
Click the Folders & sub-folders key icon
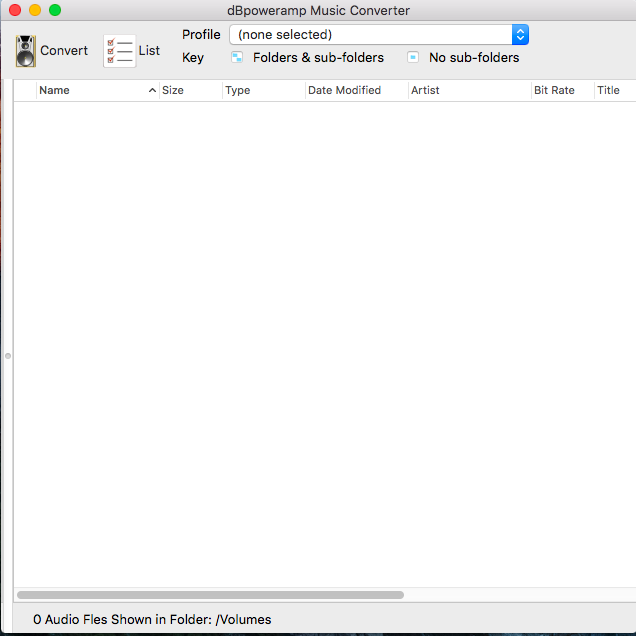point(237,58)
